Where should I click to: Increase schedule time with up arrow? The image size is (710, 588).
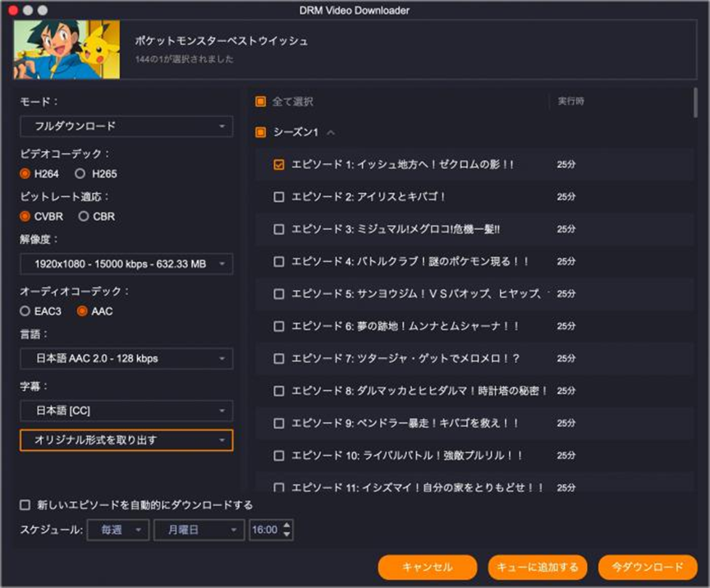pyautogui.click(x=286, y=526)
